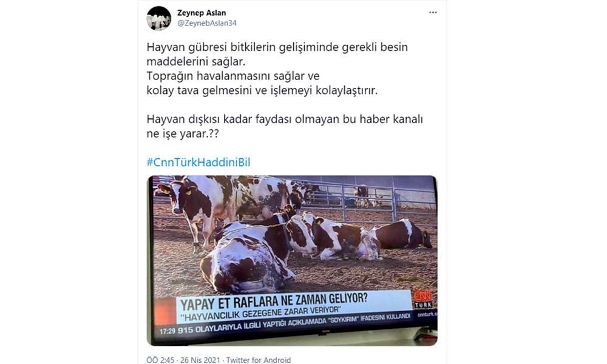Enlarge the embedded cow photo
Image resolution: width=607 pixels, height=364 pixels.
pyautogui.click(x=293, y=260)
